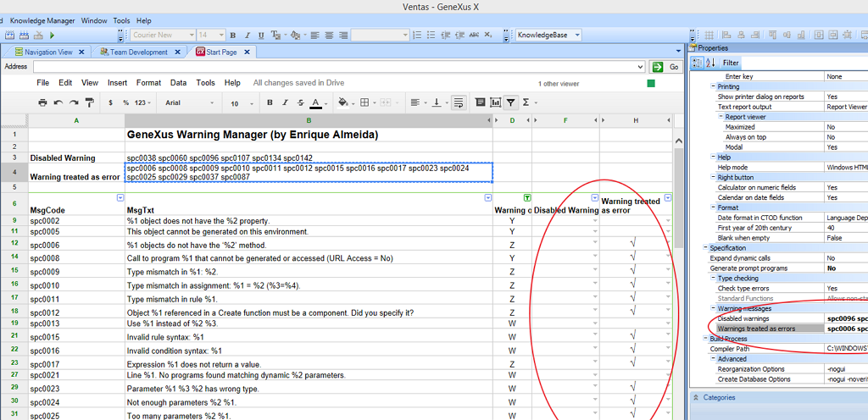Viewport: 868px width, 420px height.
Task: Undo the last spreadsheet change
Action: pyautogui.click(x=58, y=102)
